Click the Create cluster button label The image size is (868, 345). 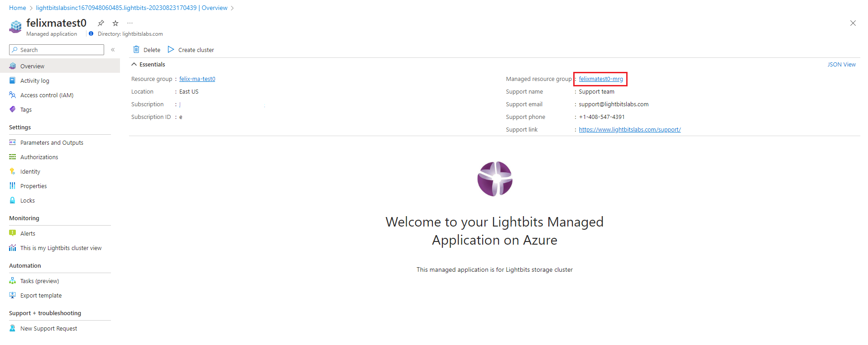pyautogui.click(x=196, y=50)
